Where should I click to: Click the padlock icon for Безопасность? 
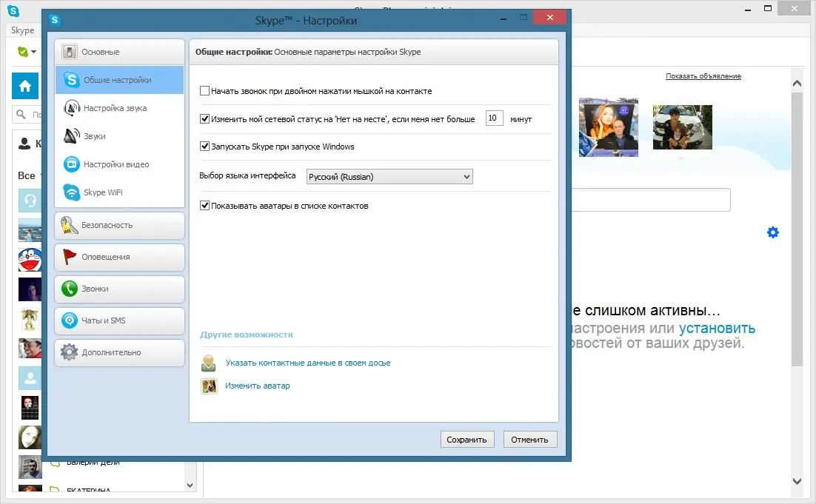click(69, 225)
